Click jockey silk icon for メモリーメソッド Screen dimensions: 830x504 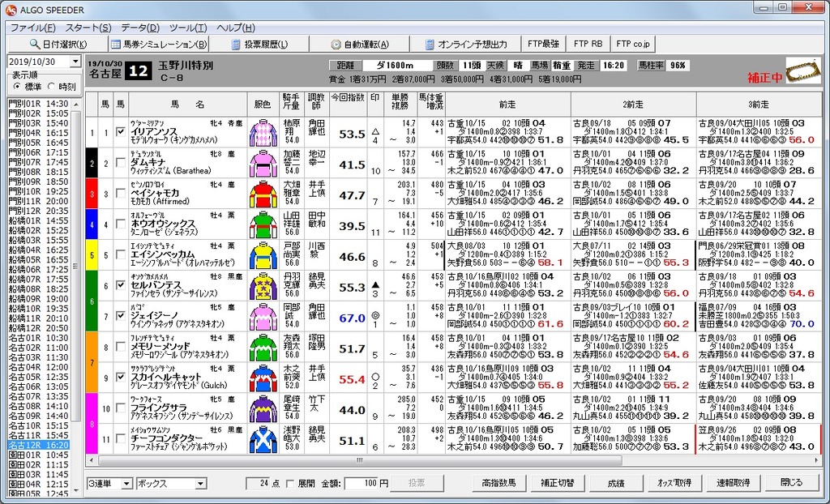point(263,348)
